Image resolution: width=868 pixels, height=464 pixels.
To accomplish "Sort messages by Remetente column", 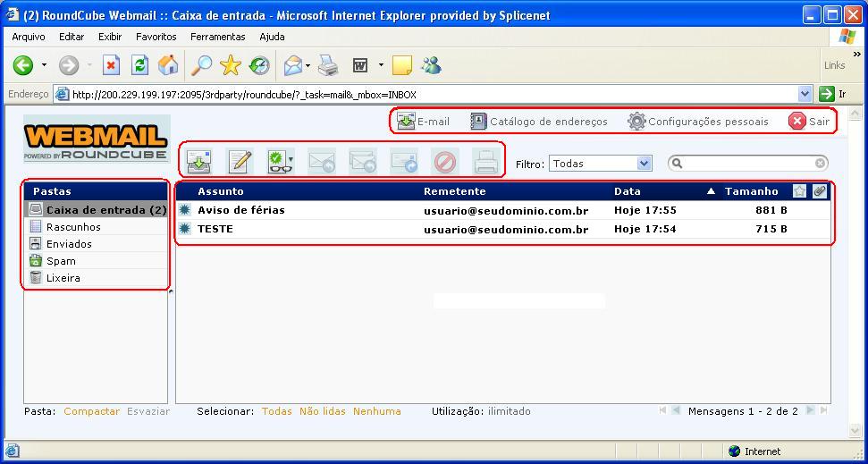I will click(454, 191).
